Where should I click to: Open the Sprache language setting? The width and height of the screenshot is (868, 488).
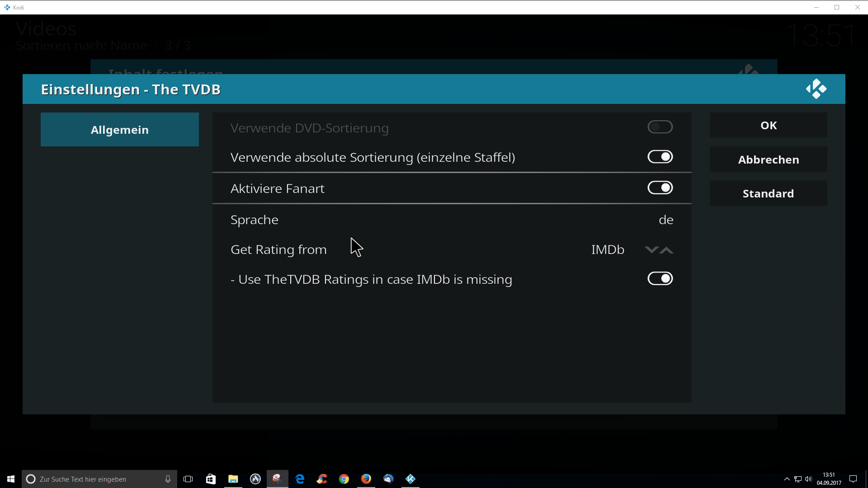pyautogui.click(x=452, y=220)
